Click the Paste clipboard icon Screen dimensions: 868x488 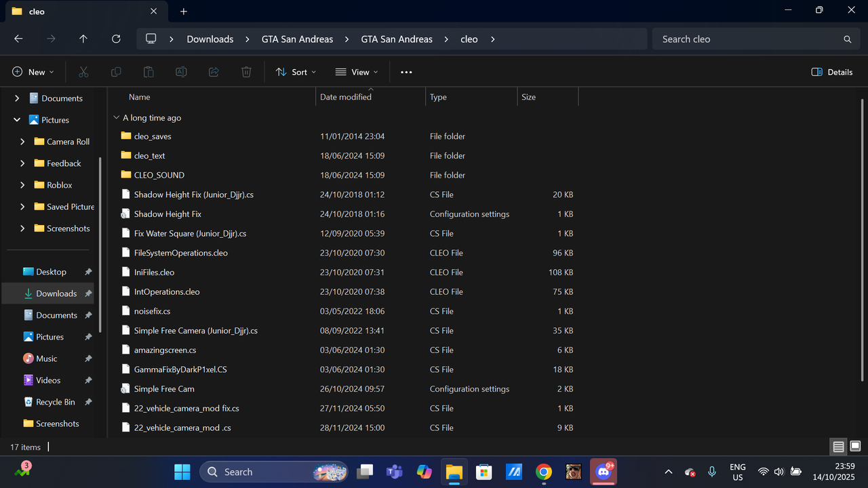pyautogui.click(x=149, y=72)
